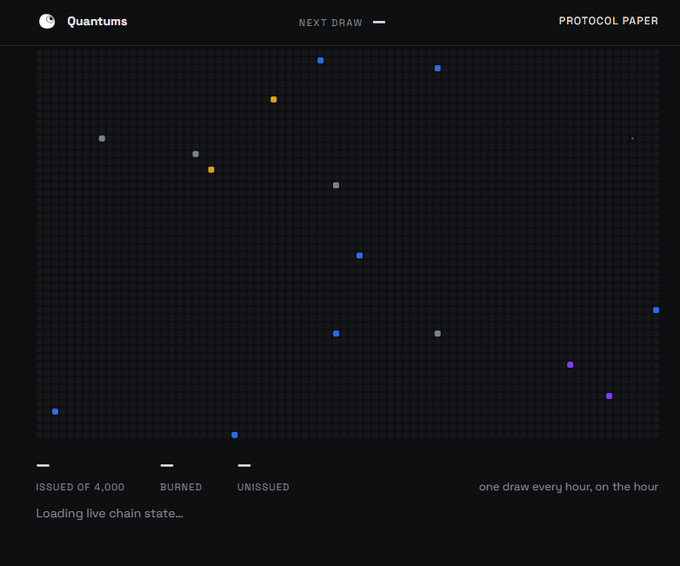Select the blue cell at the grid's left edge
680x566 pixels.
tap(55, 412)
